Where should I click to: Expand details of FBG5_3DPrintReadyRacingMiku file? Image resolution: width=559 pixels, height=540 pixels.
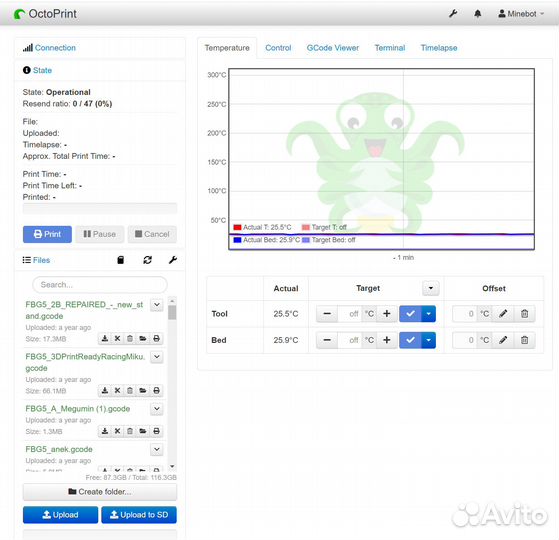[157, 357]
